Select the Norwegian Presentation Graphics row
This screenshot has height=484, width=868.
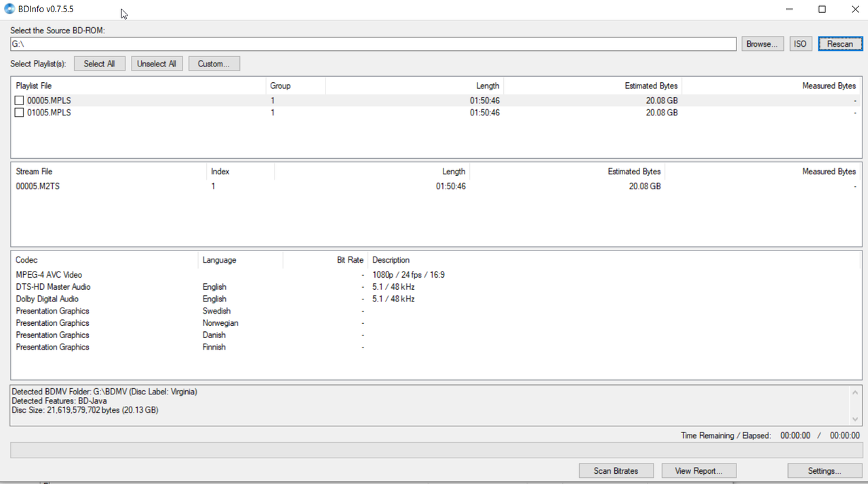(x=436, y=323)
